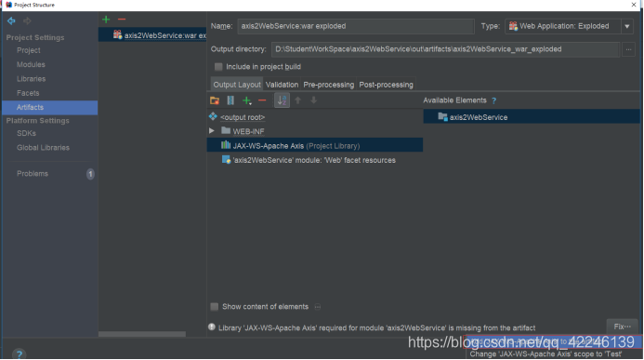This screenshot has width=644, height=360.
Task: Add copy of element with green plus
Action: point(246,100)
